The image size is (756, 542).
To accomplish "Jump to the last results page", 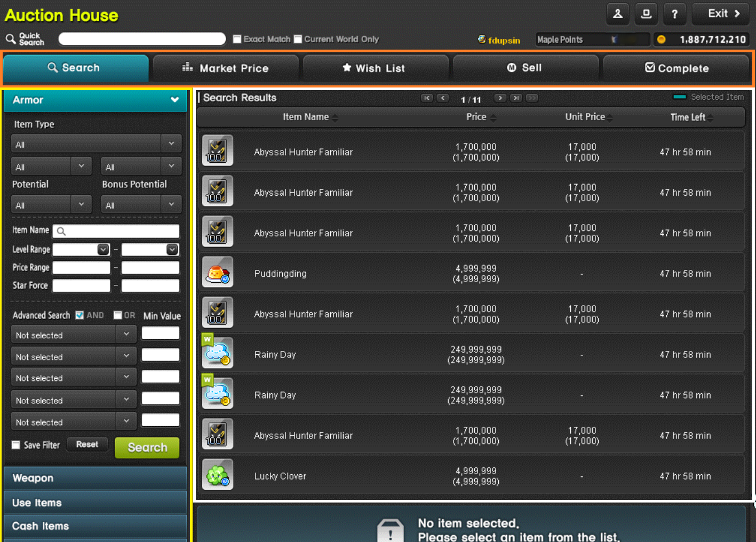I will (x=516, y=98).
